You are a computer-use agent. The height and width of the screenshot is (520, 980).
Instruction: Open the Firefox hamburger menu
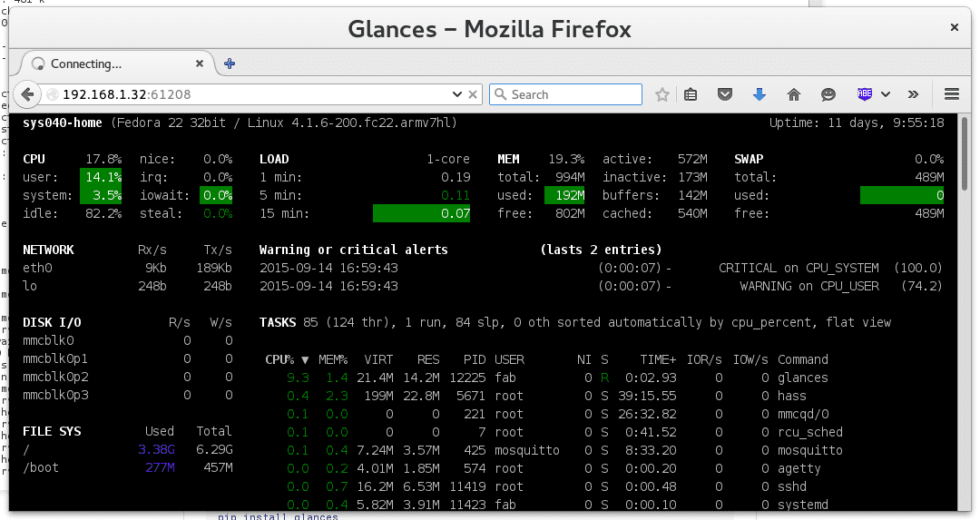pyautogui.click(x=952, y=94)
